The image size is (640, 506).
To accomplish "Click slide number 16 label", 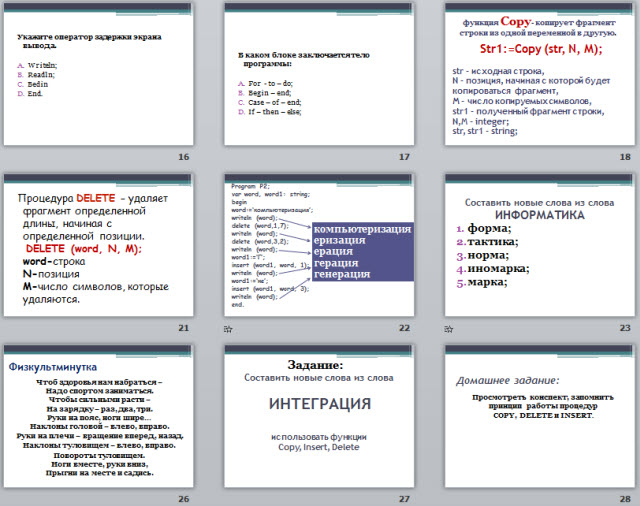I will [x=183, y=157].
